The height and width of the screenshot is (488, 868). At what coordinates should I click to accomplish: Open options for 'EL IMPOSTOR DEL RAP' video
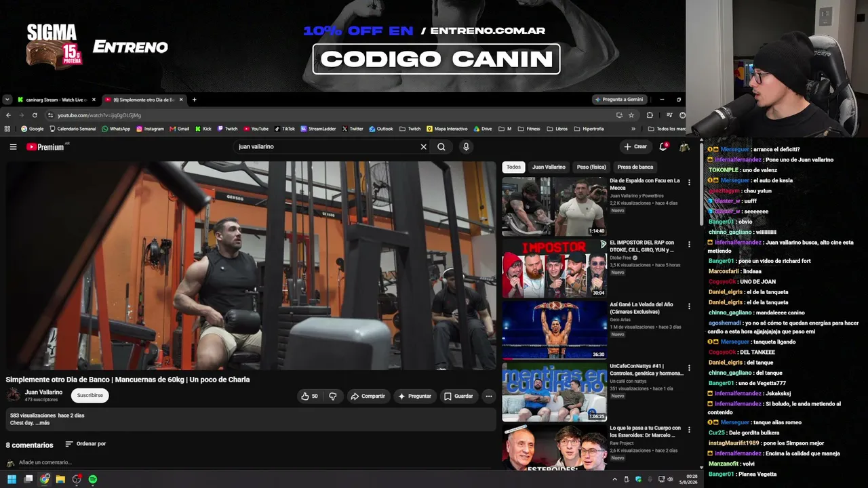click(x=689, y=244)
